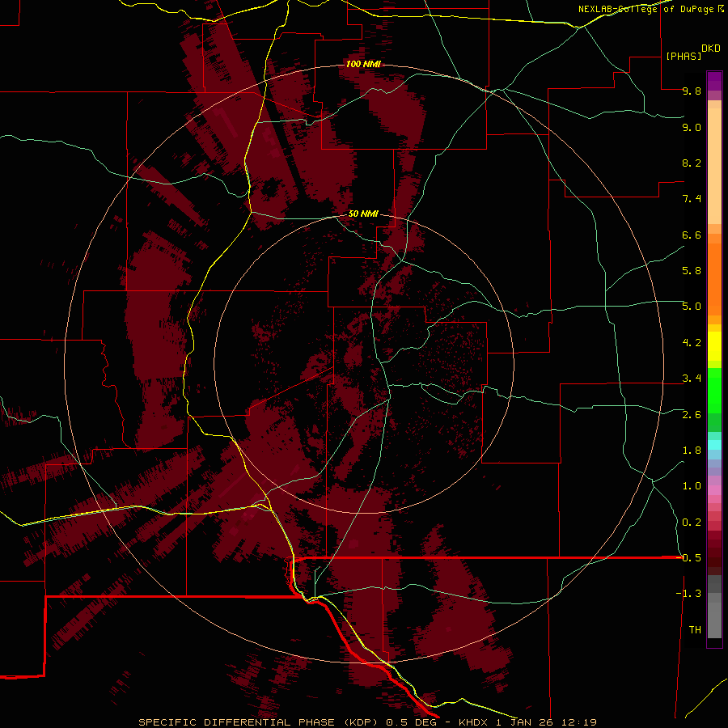This screenshot has height=728, width=728.
Task: Pick the purple swatch atop the color scale
Action: 714,81
